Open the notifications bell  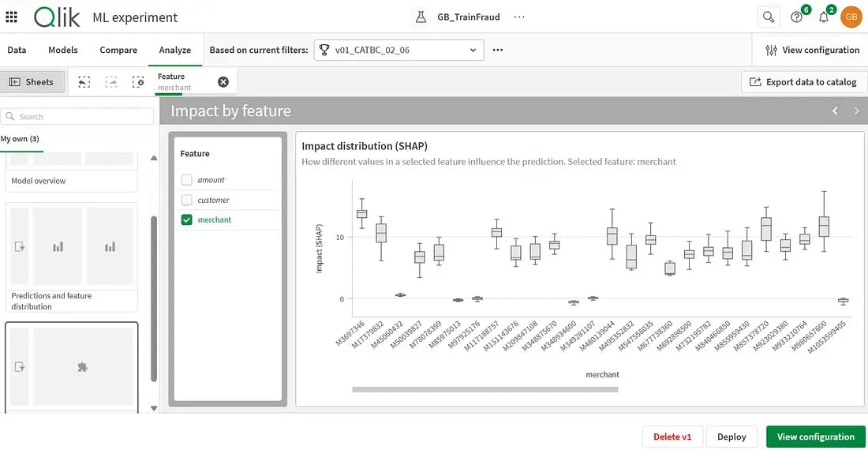824,17
